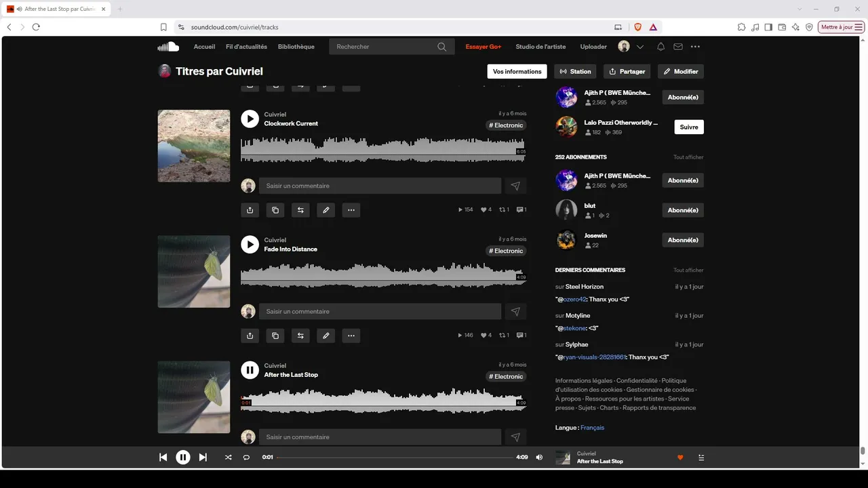Open Studio de l'artiste
Screen dimensions: 868x488
click(x=540, y=47)
